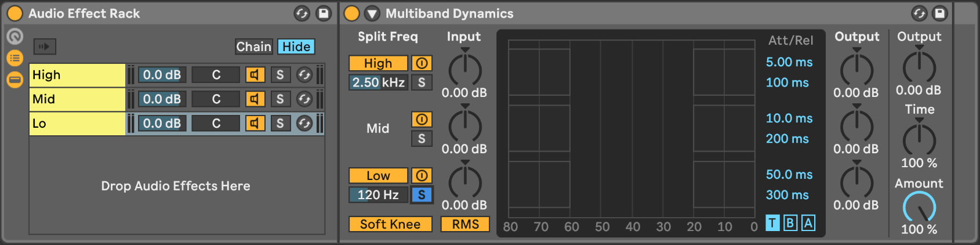Click Mid band release 200 ms
Image resolution: width=980 pixels, height=245 pixels.
tap(787, 139)
